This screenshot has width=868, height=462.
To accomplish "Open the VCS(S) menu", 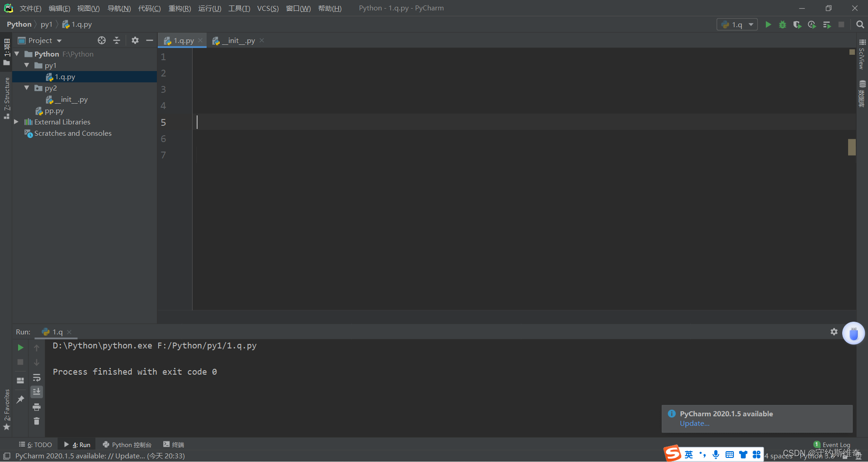I will (x=268, y=9).
